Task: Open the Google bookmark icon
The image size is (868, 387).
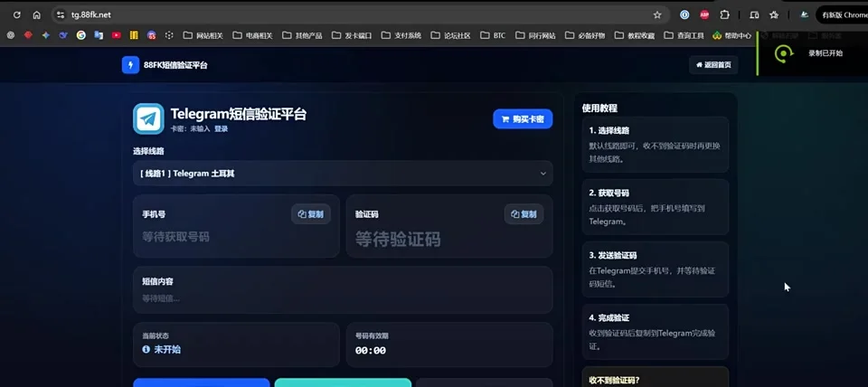Action: pos(80,35)
